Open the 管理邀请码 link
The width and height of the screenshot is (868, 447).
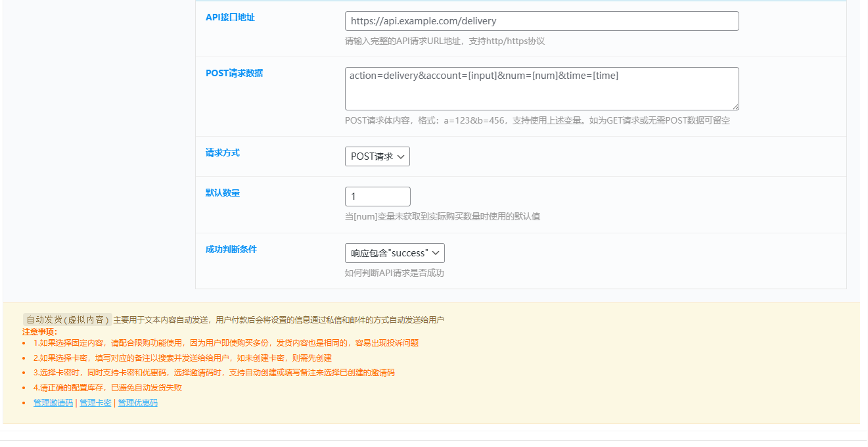[x=53, y=403]
